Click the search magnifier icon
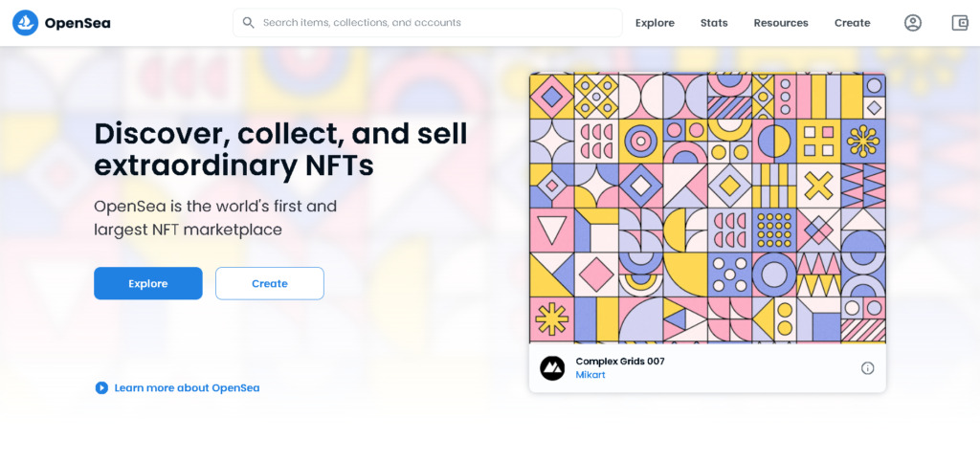This screenshot has width=980, height=461. point(248,23)
